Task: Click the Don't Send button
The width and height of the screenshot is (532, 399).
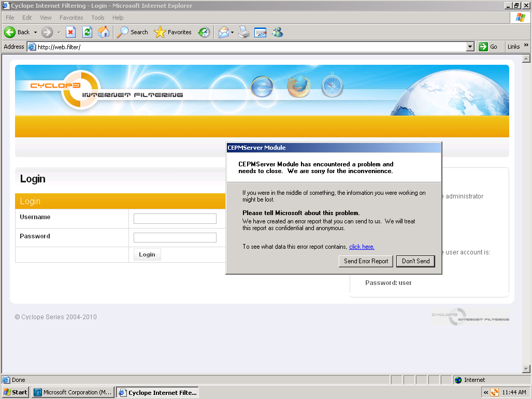Action: [x=415, y=261]
